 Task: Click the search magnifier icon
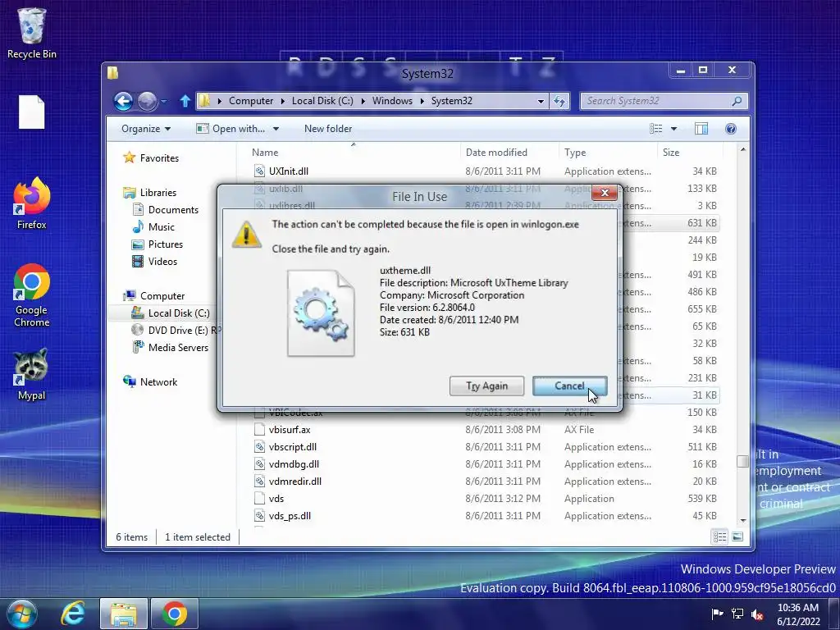click(737, 101)
